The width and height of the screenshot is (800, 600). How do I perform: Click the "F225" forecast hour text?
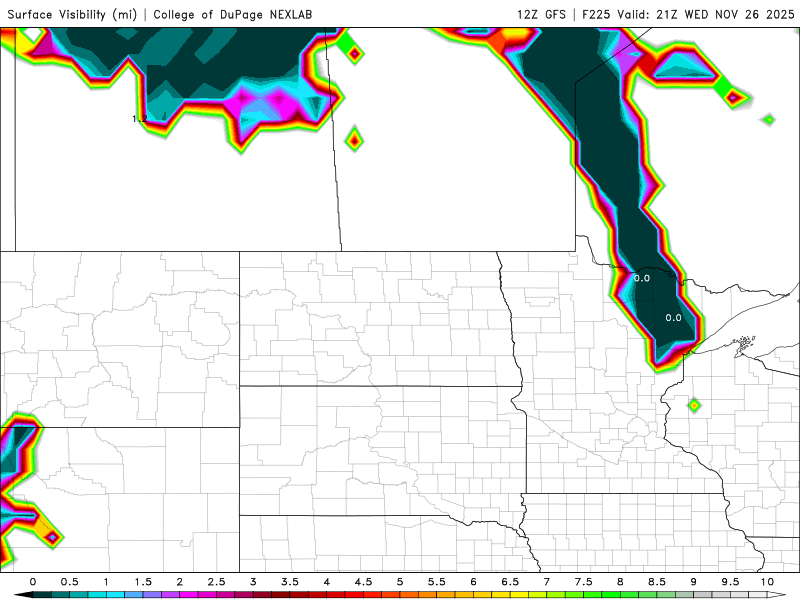click(x=596, y=14)
